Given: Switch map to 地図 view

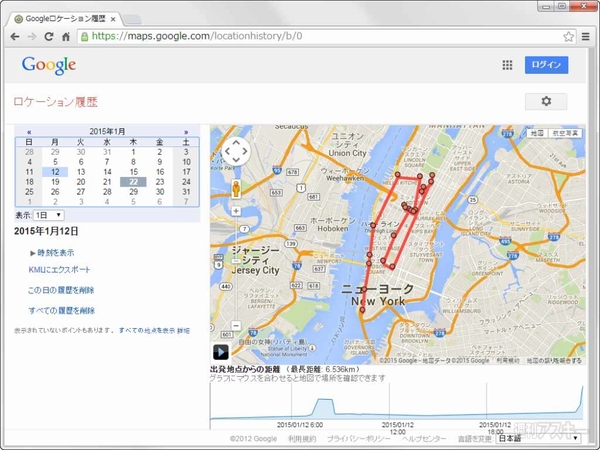Looking at the screenshot, I should (x=537, y=133).
